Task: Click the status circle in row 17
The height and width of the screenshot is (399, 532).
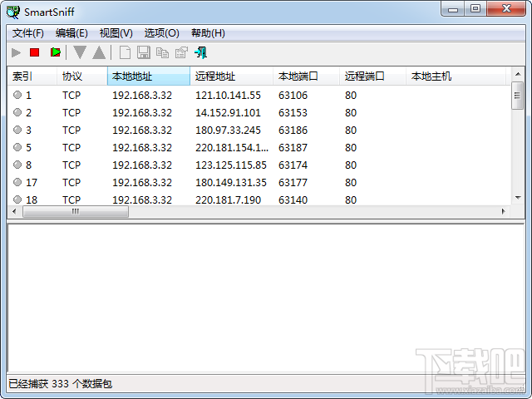Action: click(17, 182)
